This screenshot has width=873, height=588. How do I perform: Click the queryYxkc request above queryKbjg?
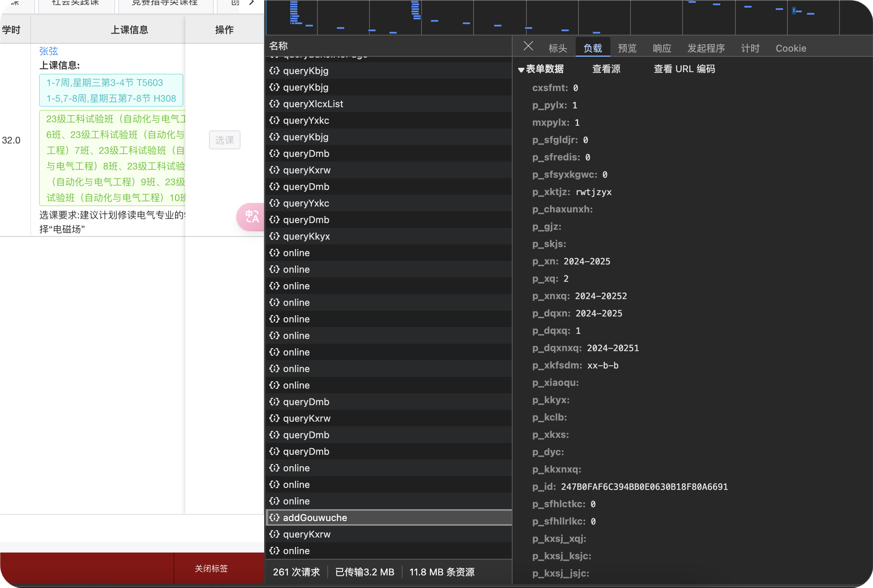point(306,120)
